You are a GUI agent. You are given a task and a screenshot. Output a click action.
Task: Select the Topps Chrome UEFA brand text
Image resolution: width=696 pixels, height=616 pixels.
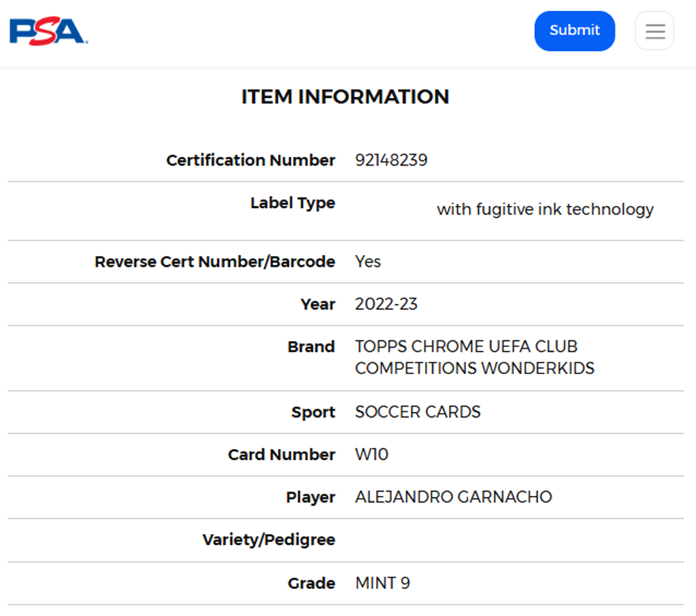474,357
